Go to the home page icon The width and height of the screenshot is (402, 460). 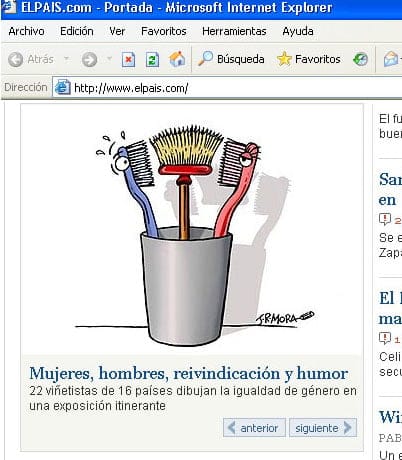[x=177, y=59]
